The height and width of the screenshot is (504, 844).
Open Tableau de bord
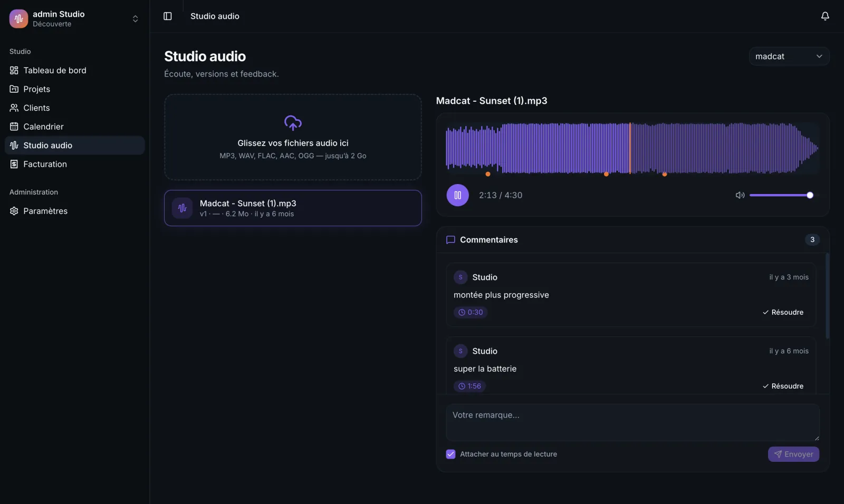(74, 70)
